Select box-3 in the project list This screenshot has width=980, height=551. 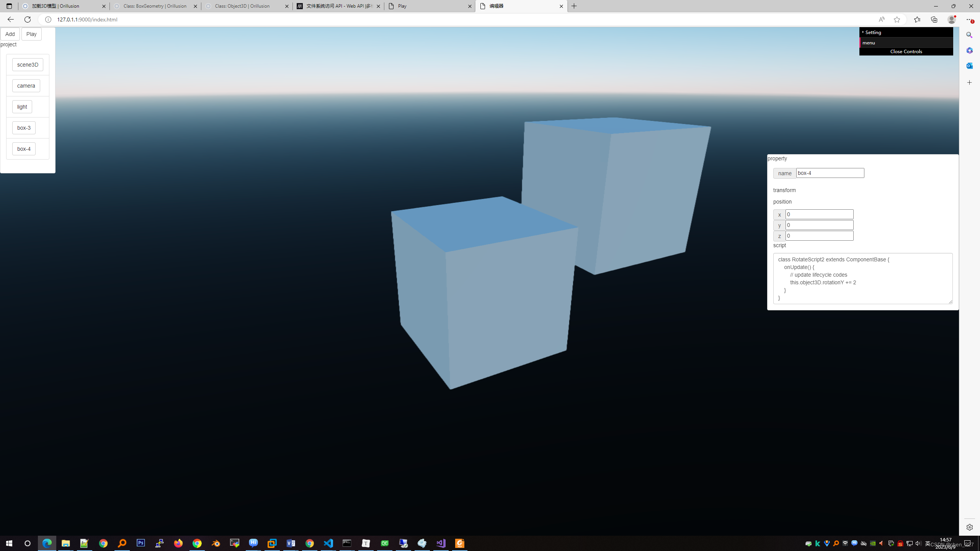[x=24, y=128]
